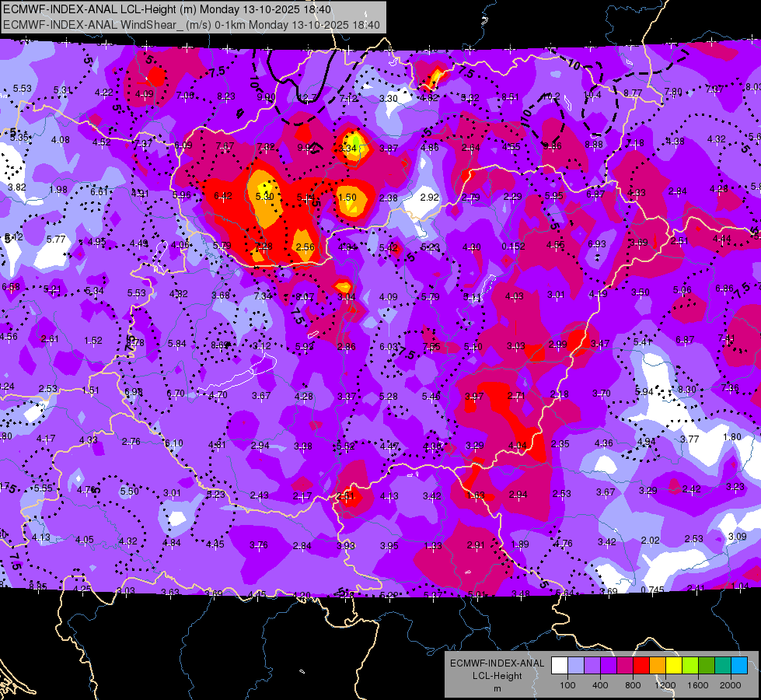Click the 10.4 wind shear value
The height and width of the screenshot is (700, 761).
(x=592, y=95)
